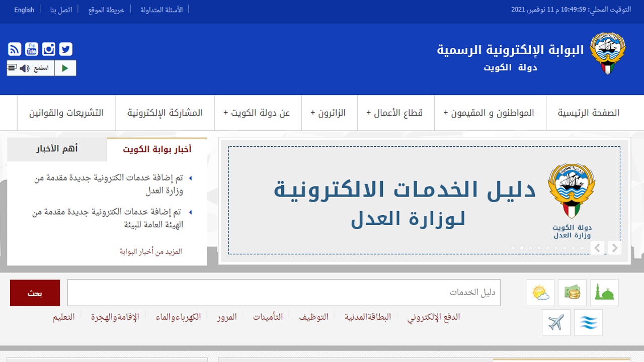Click the mosque prayer times icon
Image resolution: width=644 pixels, height=362 pixels.
point(604,293)
